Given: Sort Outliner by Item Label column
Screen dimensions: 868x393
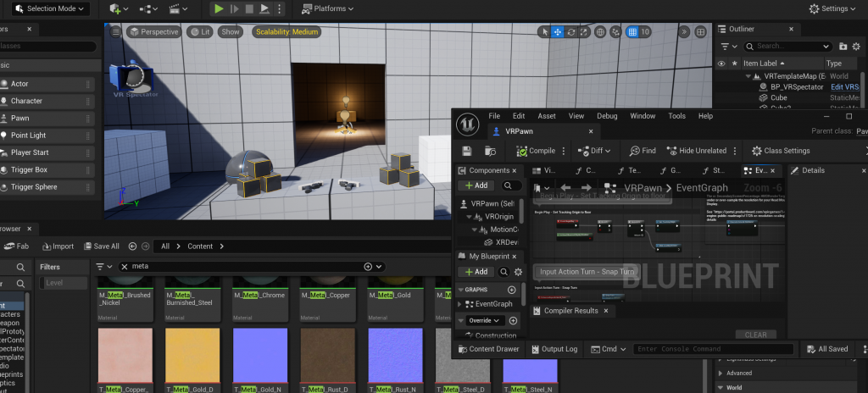Looking at the screenshot, I should point(764,64).
